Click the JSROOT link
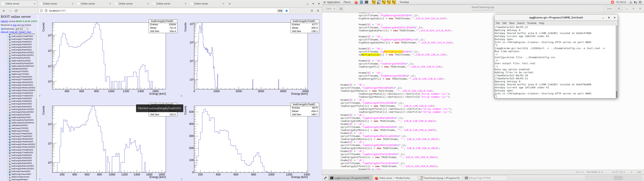The image size is (644, 181). 4,21
